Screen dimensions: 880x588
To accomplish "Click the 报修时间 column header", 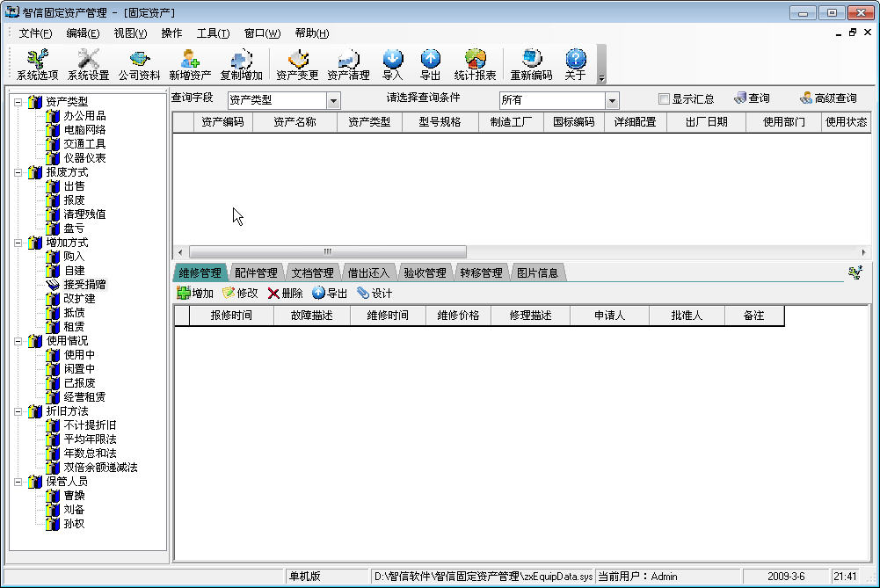I will [x=231, y=316].
